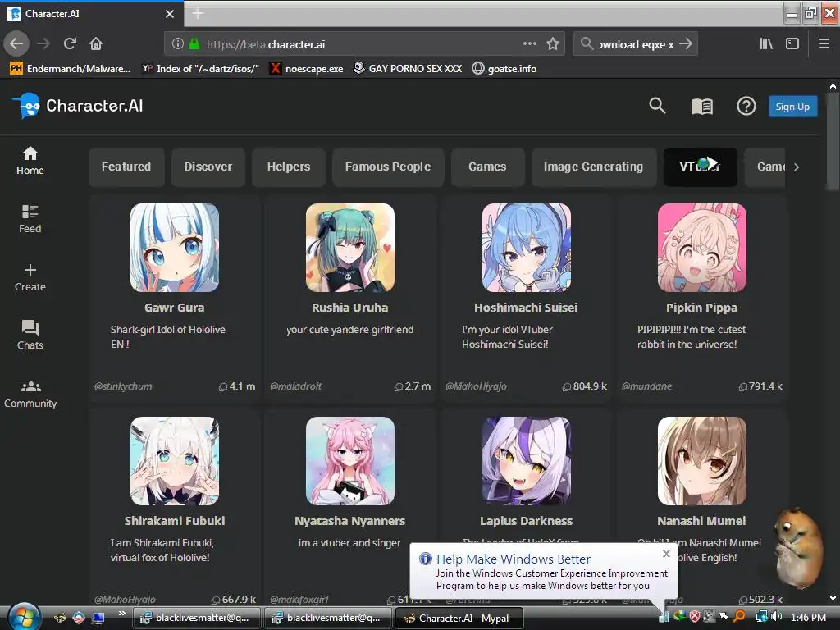Open Pipkin Pippa character avatar
840x630 pixels.
click(x=702, y=248)
